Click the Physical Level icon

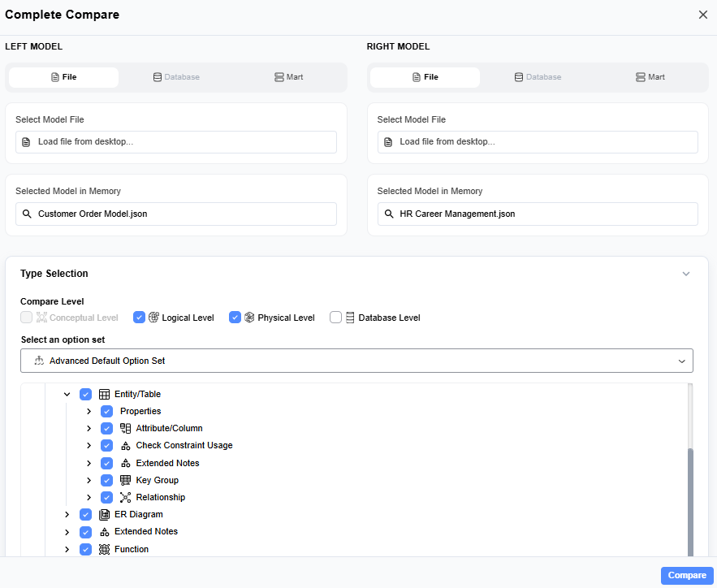pos(249,318)
